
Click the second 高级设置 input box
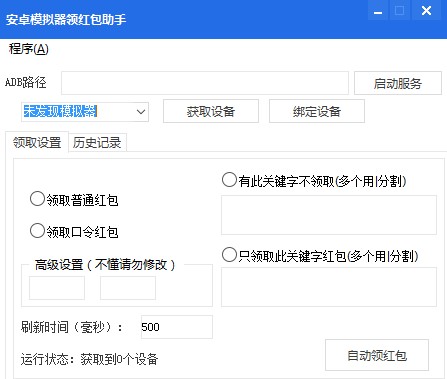128,288
